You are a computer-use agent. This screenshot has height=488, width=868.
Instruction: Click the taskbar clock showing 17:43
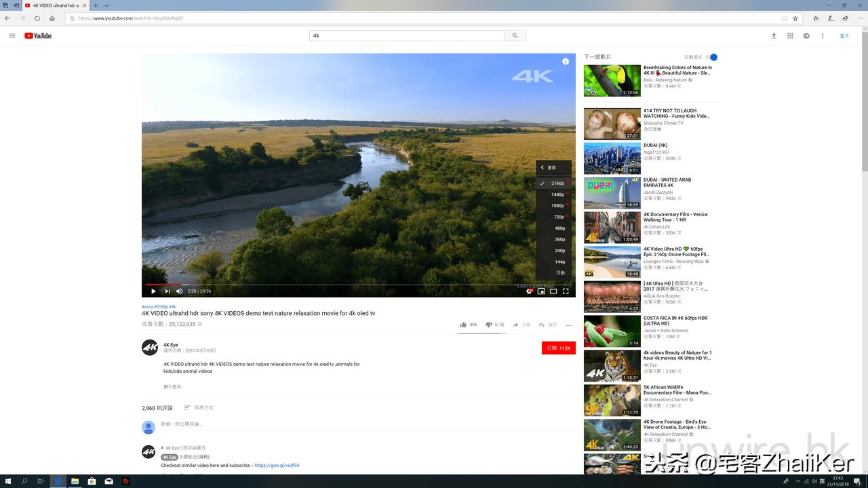point(840,481)
